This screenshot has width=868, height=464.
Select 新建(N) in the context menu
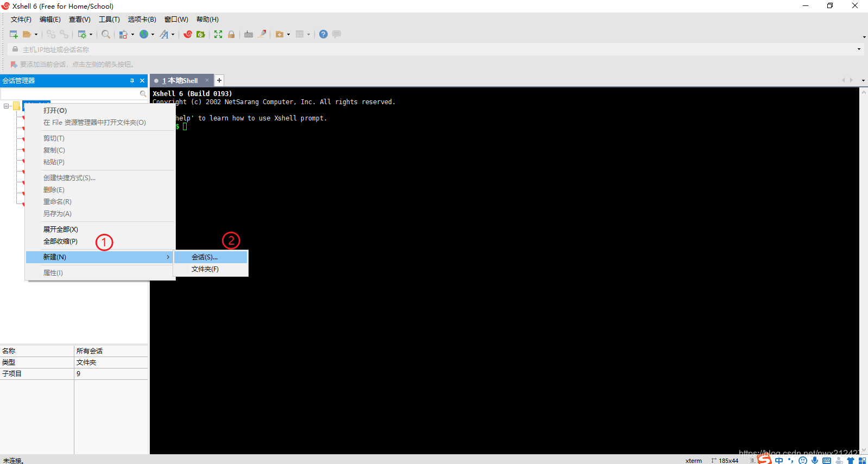tap(100, 257)
